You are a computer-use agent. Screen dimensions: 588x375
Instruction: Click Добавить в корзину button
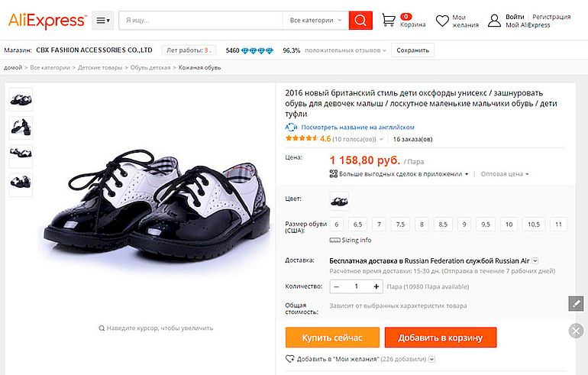(x=440, y=338)
